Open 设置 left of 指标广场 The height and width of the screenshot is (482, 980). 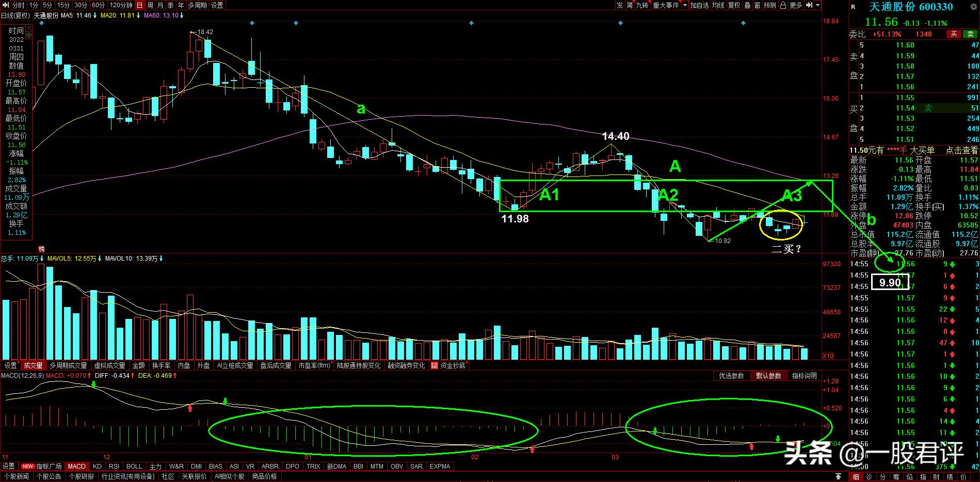[9, 467]
